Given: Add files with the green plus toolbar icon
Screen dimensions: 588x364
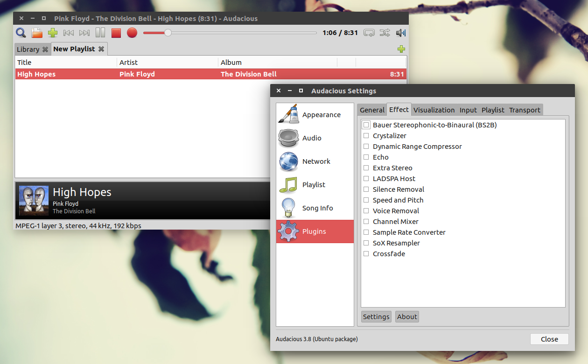Looking at the screenshot, I should click(x=53, y=33).
